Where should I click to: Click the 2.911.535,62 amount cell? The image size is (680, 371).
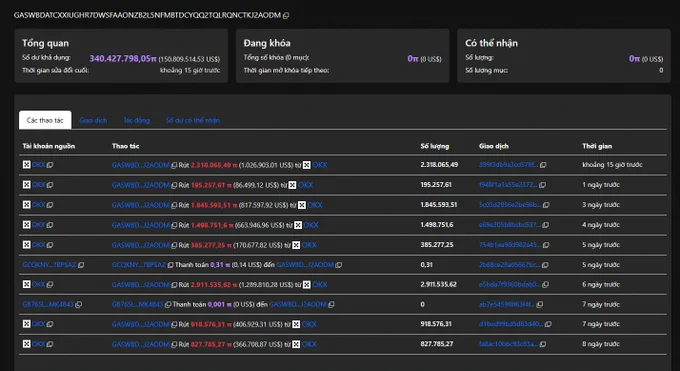tap(438, 285)
